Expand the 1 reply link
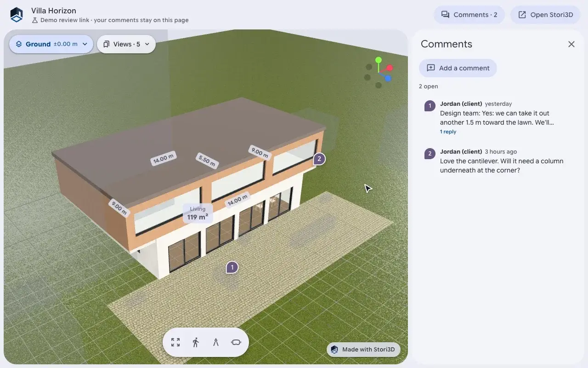The width and height of the screenshot is (588, 368). click(448, 132)
